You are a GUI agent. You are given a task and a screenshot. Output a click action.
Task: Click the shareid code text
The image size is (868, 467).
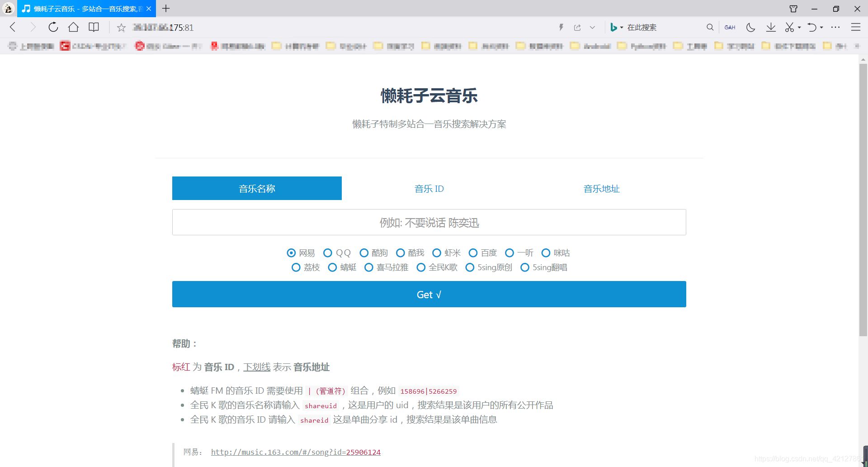click(314, 420)
